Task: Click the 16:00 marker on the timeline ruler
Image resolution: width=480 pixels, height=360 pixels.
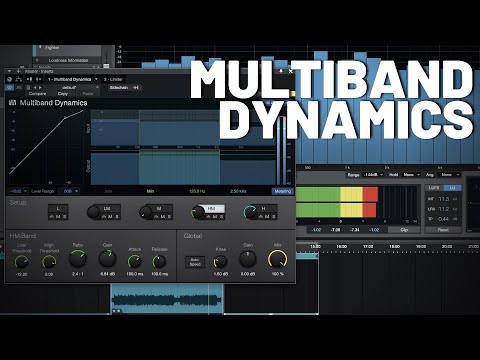Action: click(341, 247)
